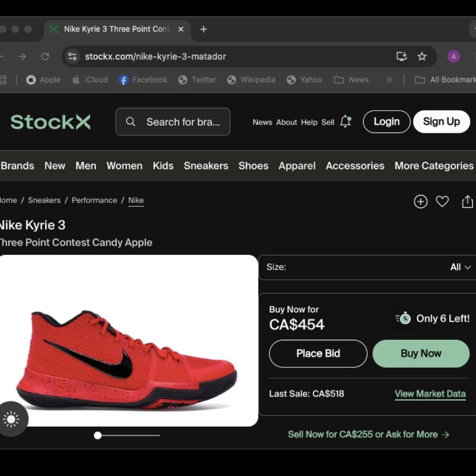
Task: Open Apple bookmark
Action: pos(43,80)
